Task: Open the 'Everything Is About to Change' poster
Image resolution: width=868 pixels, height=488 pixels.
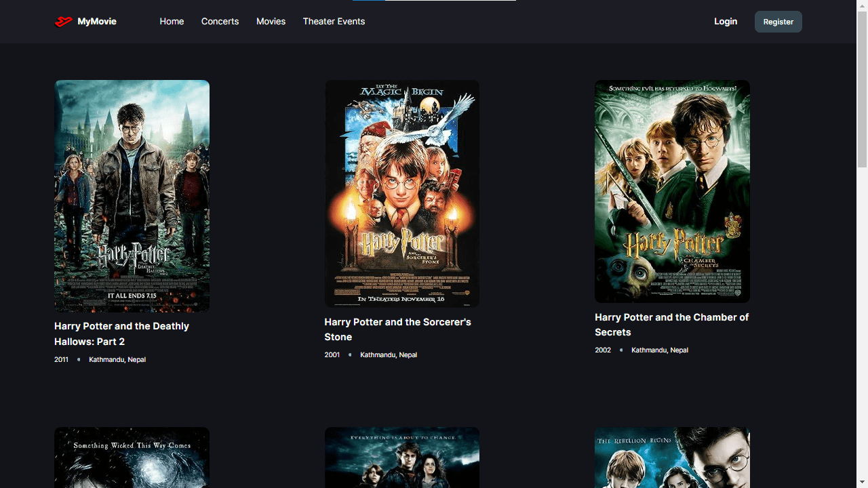Action: point(401,457)
